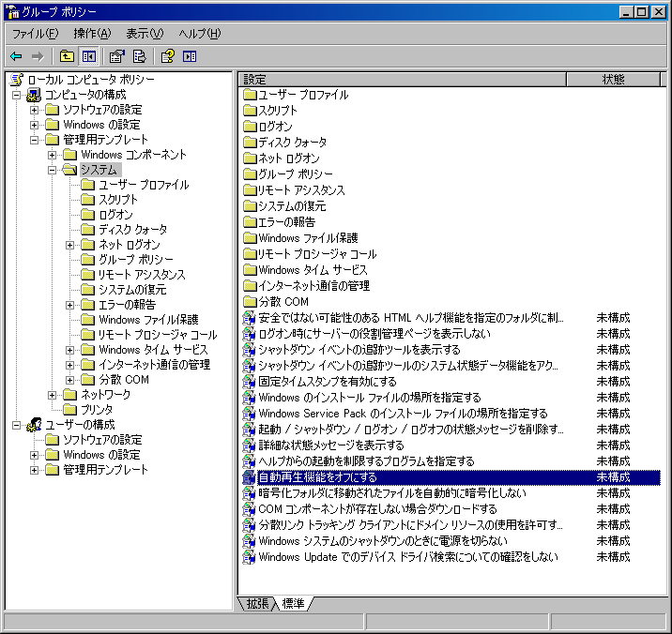Select ユーザーの構成 in the tree
The height and width of the screenshot is (634, 672).
coord(80,425)
